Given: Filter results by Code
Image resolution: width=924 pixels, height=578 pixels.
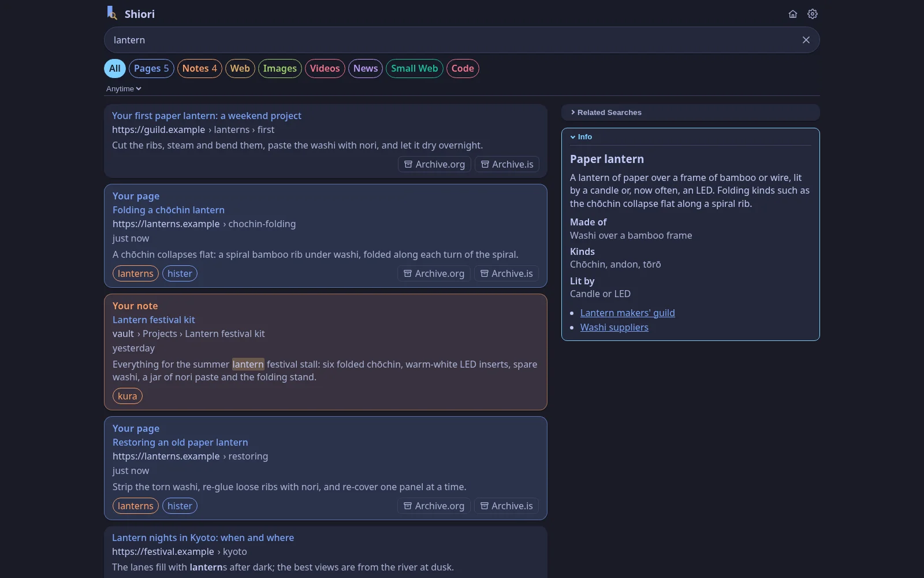Looking at the screenshot, I should pyautogui.click(x=463, y=68).
